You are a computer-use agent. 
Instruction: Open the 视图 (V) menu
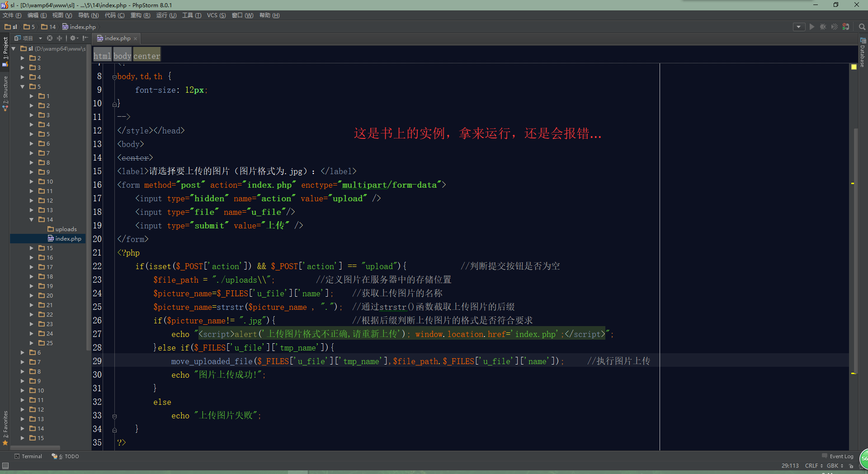(62, 15)
